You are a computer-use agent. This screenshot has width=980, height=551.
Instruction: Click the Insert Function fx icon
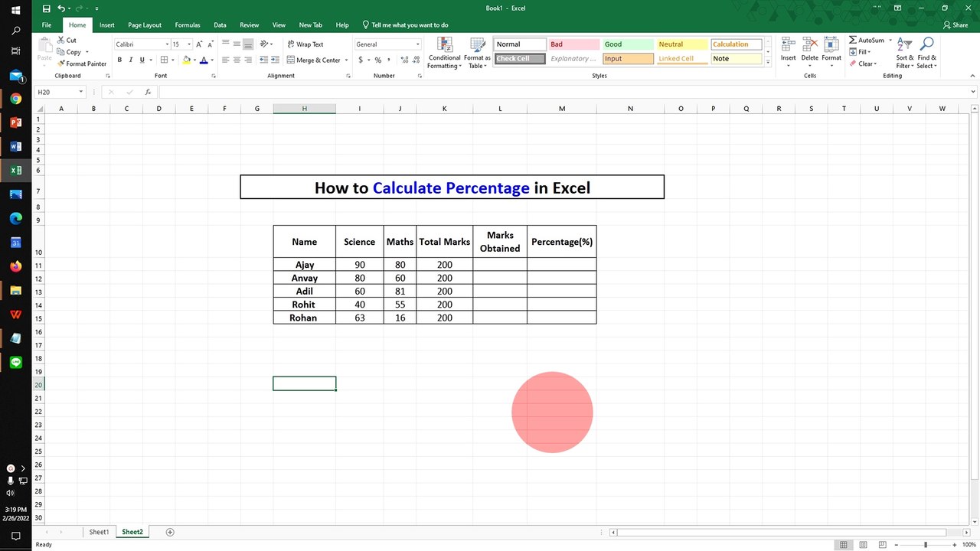tap(148, 92)
